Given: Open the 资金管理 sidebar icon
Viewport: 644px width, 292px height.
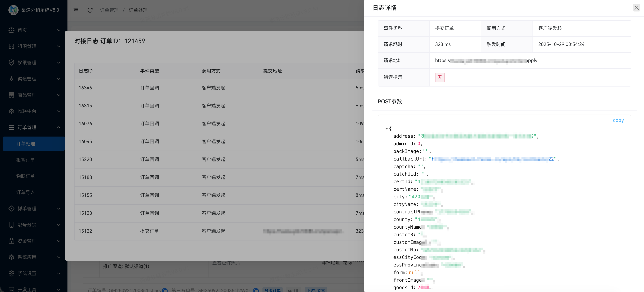Looking at the screenshot, I should pos(11,241).
